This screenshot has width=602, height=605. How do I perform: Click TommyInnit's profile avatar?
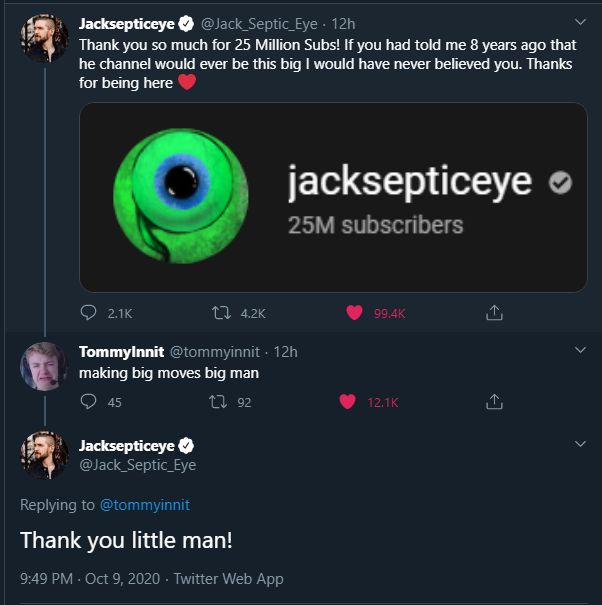43,369
